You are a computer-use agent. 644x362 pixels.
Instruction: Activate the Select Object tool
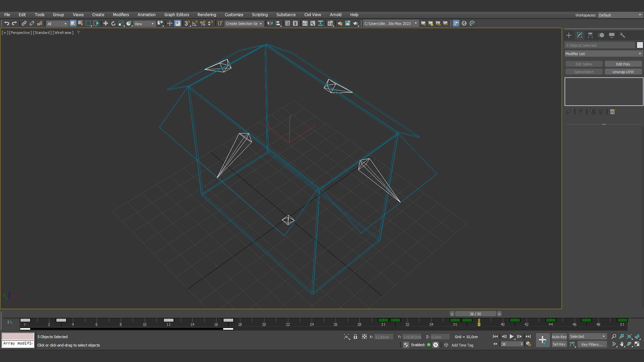(x=73, y=23)
